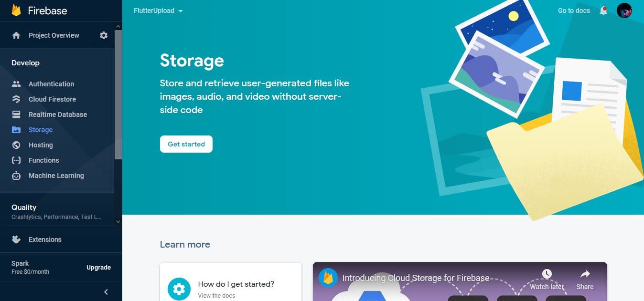The height and width of the screenshot is (301, 644).
Task: Click the Realtime Database icon
Action: coord(16,114)
